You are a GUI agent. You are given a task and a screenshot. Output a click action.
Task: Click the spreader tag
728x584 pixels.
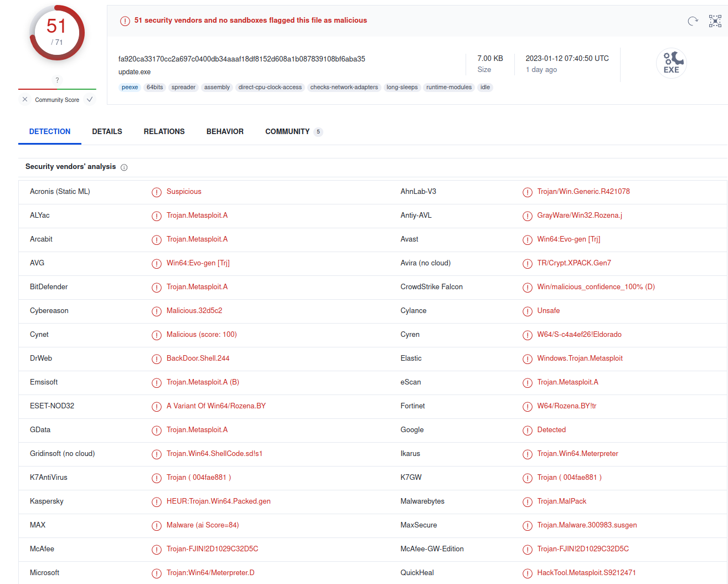pyautogui.click(x=184, y=88)
